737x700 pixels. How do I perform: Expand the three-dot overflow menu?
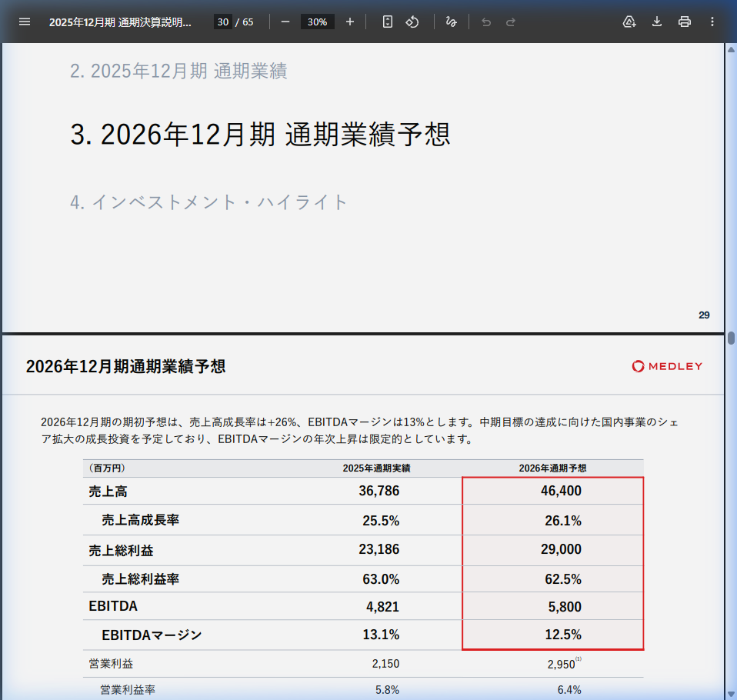click(x=712, y=22)
